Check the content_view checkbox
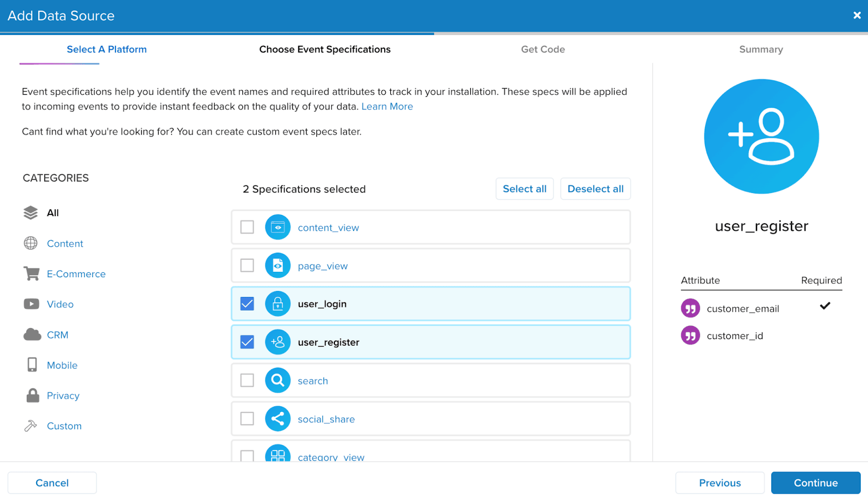868x502 pixels. (x=247, y=227)
